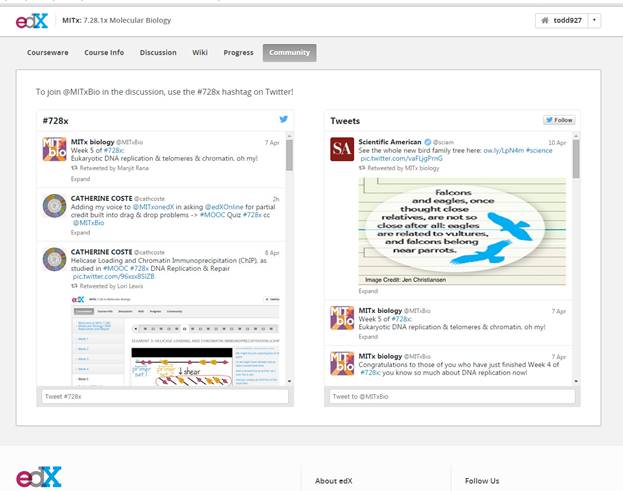Viewport: 623px width, 491px height.
Task: Open the Course Info tab
Action: coord(104,52)
